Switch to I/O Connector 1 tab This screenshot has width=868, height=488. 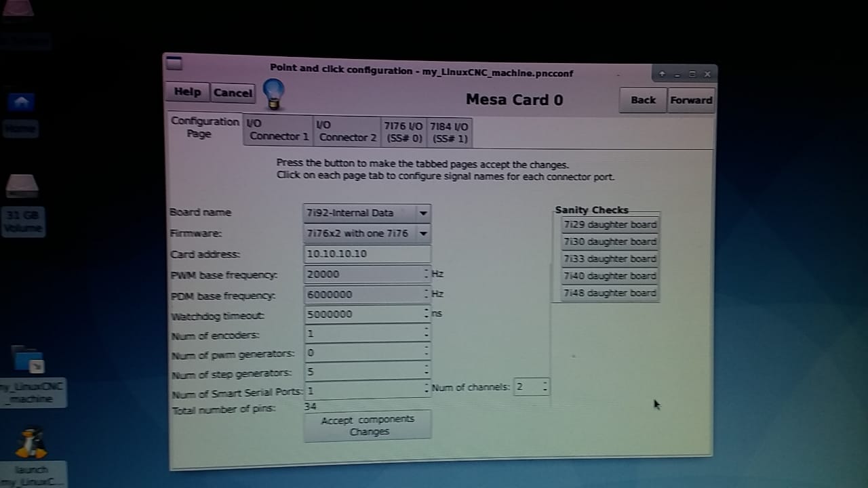278,130
